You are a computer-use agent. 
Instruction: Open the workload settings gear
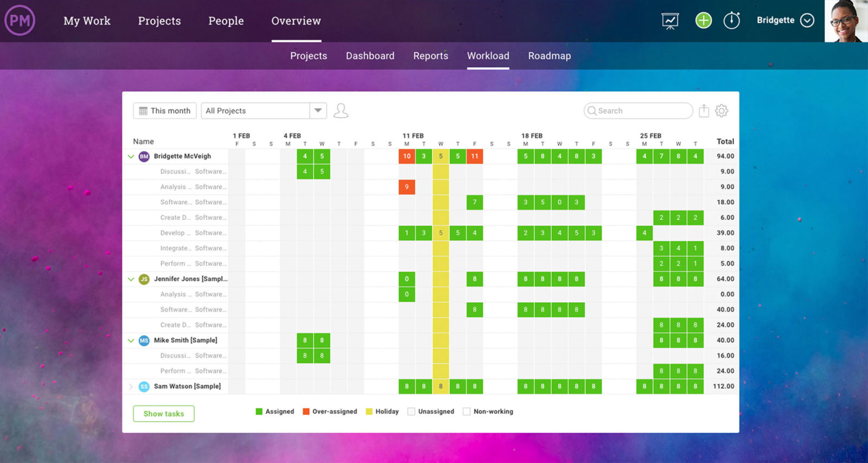pyautogui.click(x=722, y=111)
